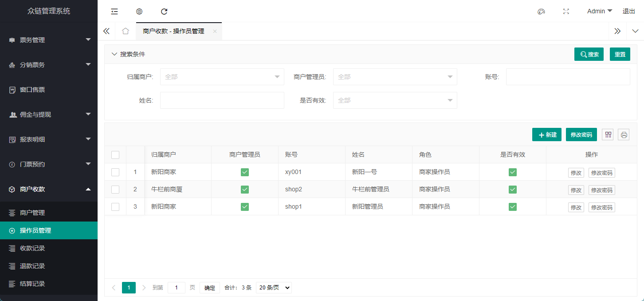Tick the checkbox beside shop2 row
Screen dimensions: 644x301
(115, 189)
